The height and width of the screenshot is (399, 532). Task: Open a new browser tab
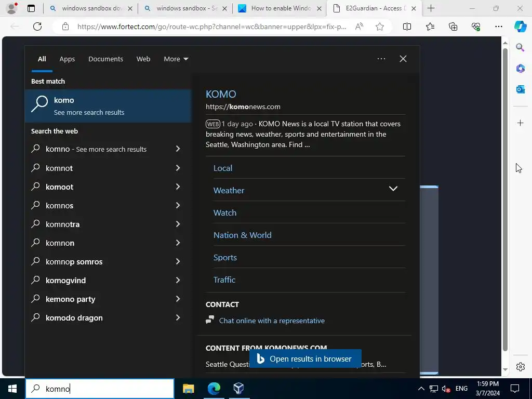click(431, 8)
